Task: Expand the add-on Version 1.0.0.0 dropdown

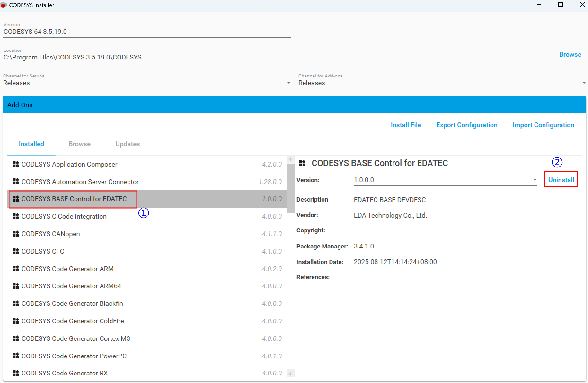Action: [535, 180]
